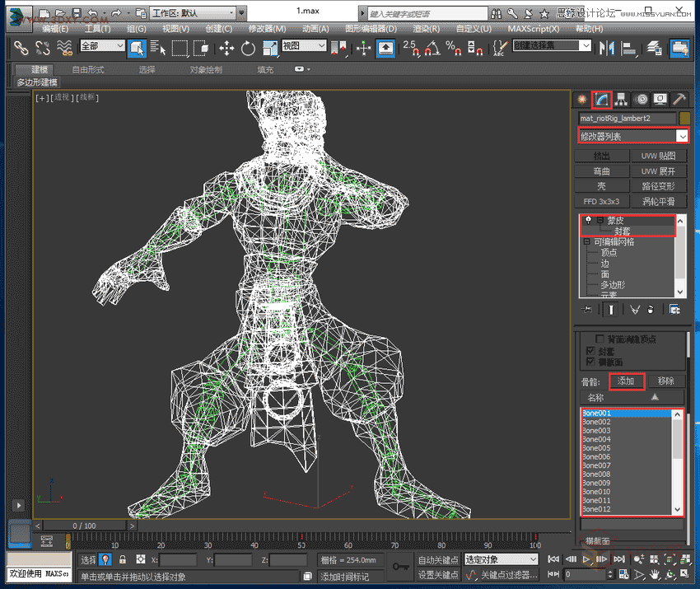Open the 修改器 menu
The width and height of the screenshot is (700, 589).
(266, 28)
